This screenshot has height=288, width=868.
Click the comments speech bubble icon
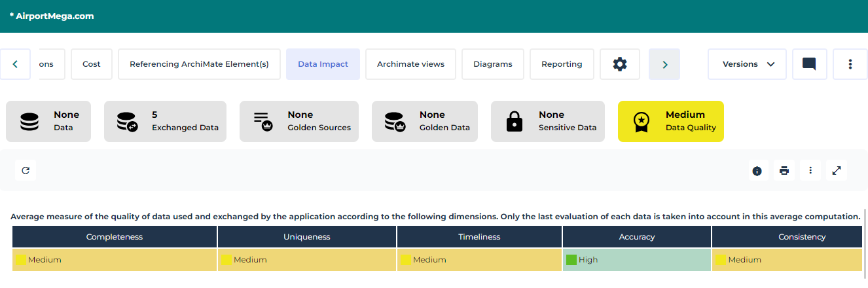809,64
